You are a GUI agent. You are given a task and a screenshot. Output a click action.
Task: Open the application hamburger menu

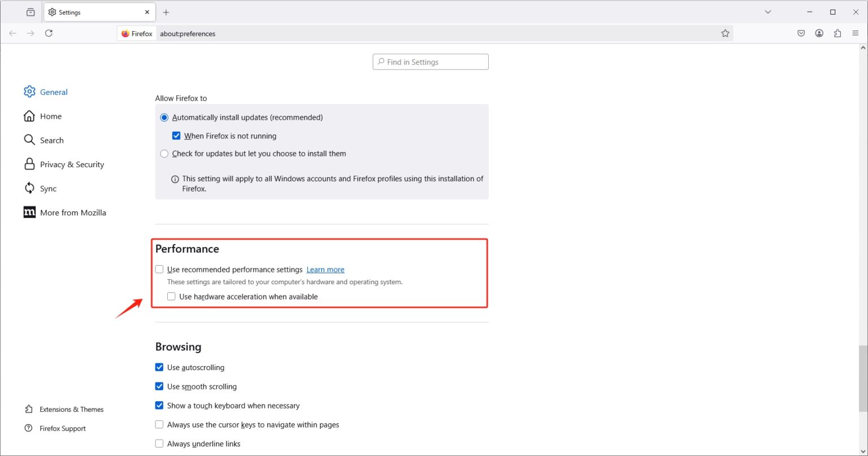(856, 33)
